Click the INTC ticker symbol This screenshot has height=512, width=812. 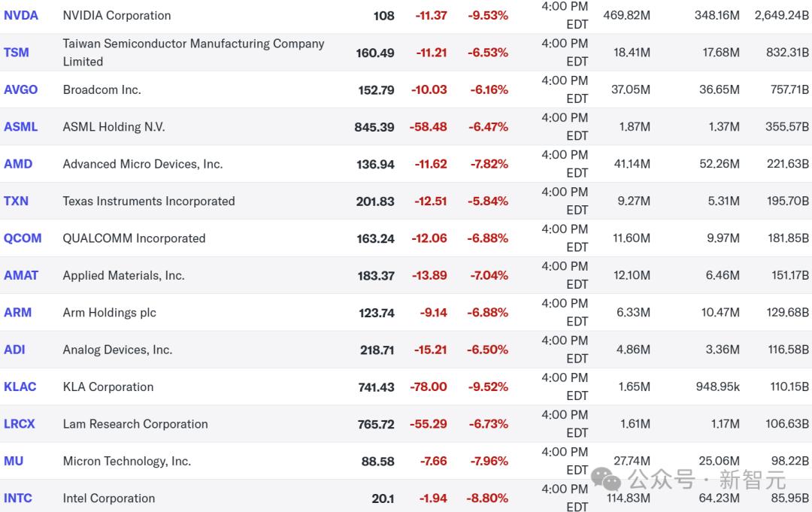tap(18, 498)
